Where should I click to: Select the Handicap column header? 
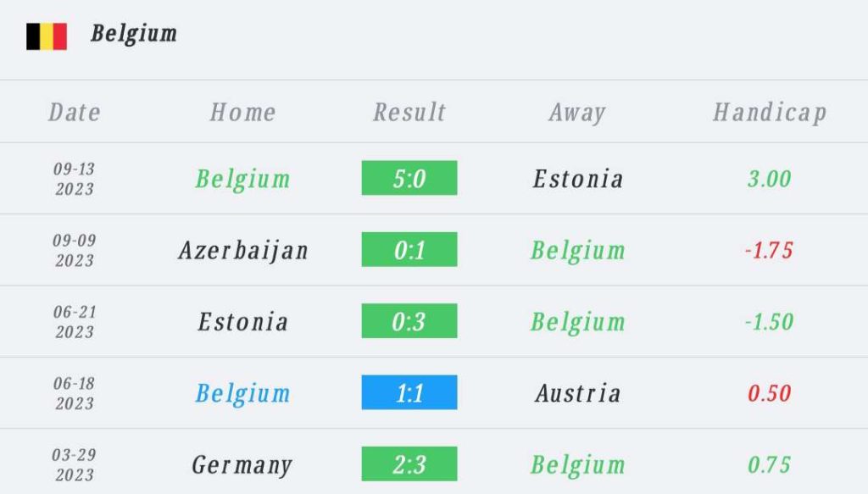click(770, 113)
